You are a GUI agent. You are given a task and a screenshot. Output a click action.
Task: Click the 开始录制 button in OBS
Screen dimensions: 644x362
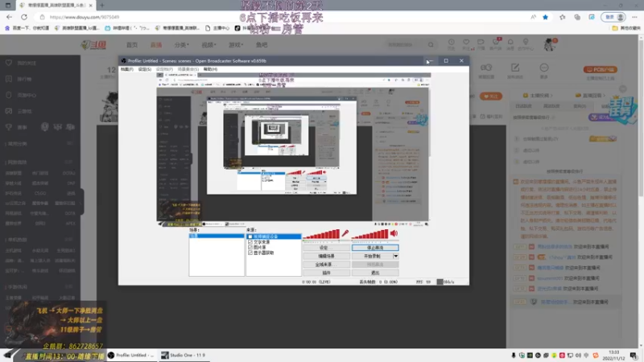[372, 256]
